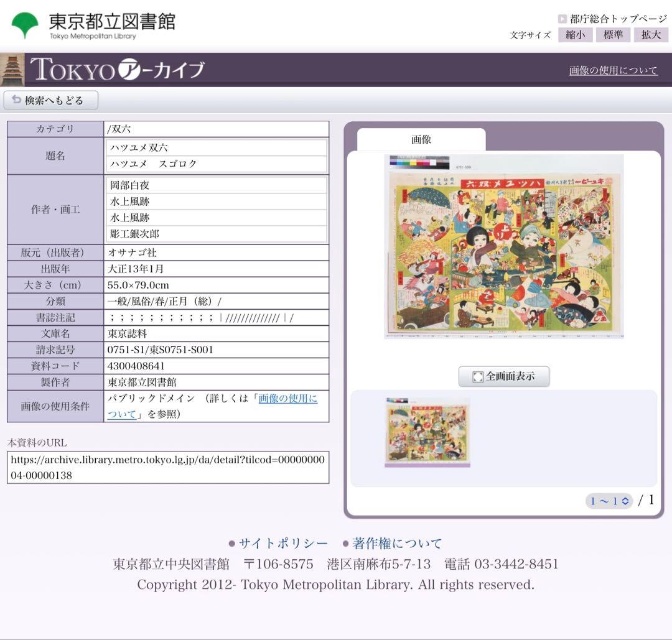The height and width of the screenshot is (640, 672).
Task: Click the 作者・画工 row header
Action: tap(55, 210)
